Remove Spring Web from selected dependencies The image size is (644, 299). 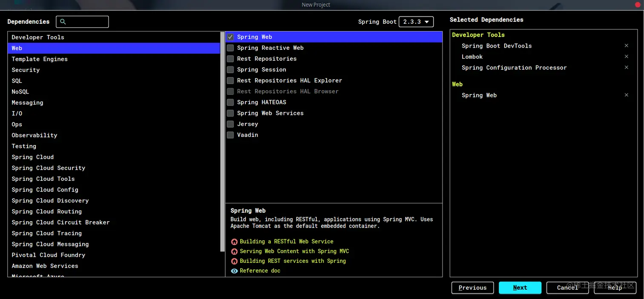tap(626, 95)
